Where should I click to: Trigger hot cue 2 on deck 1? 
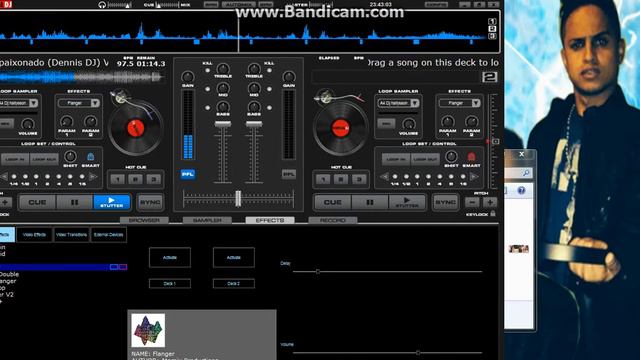click(x=136, y=179)
